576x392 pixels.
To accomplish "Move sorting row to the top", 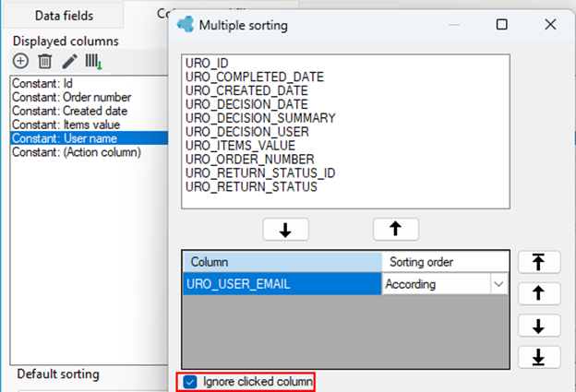I will coord(539,262).
